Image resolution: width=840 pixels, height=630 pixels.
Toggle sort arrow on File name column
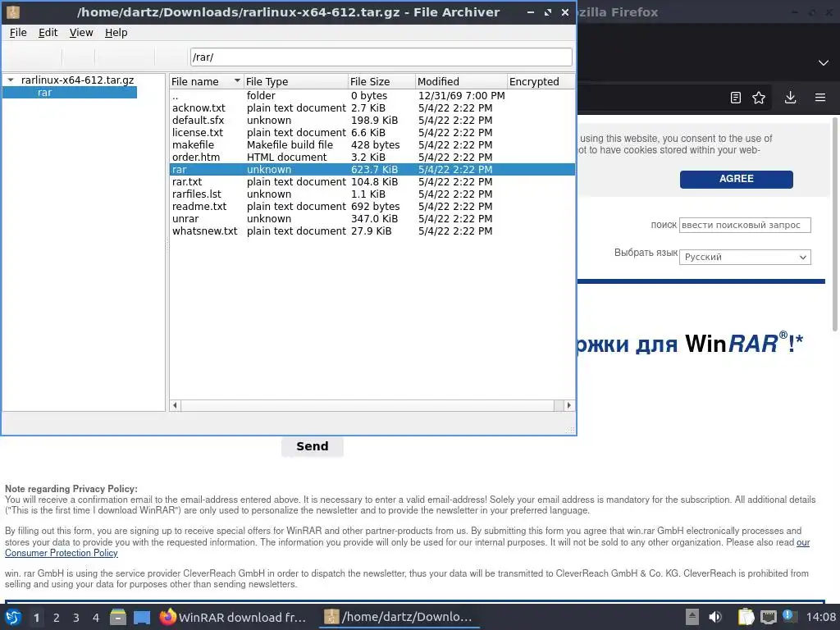click(237, 81)
